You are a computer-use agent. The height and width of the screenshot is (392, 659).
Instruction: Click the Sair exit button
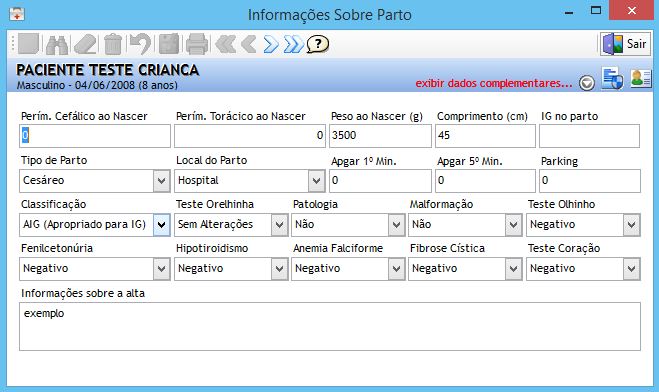pyautogui.click(x=625, y=44)
